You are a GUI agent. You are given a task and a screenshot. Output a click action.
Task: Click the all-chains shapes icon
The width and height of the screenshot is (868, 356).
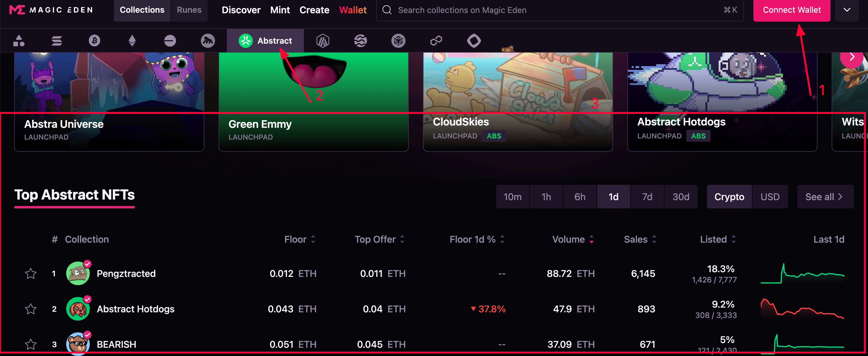(x=19, y=41)
